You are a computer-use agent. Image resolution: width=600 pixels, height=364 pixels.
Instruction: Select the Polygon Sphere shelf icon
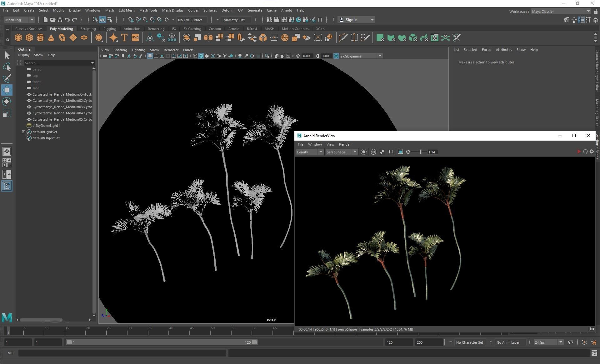(18, 38)
